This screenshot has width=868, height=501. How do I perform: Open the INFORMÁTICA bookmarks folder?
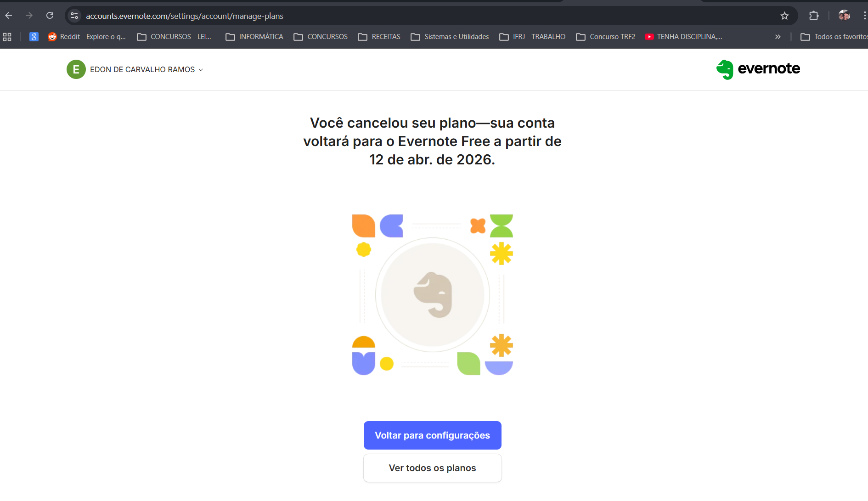pos(254,37)
